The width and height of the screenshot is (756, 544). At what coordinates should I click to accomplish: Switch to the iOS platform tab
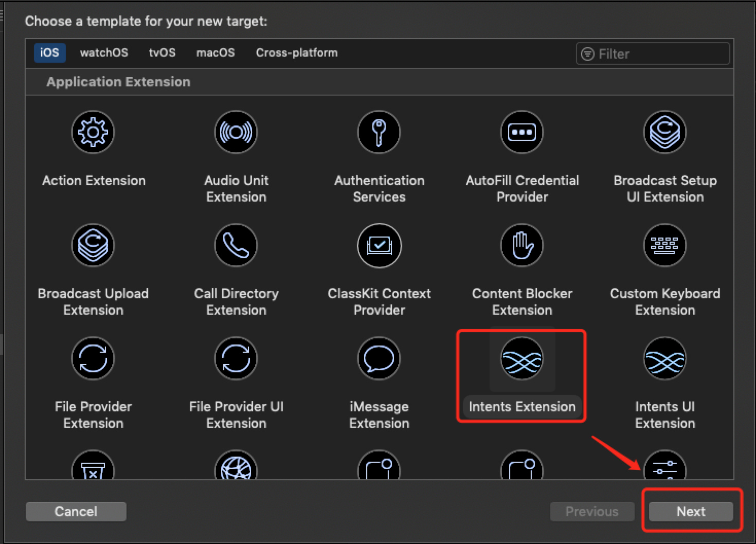(x=50, y=52)
